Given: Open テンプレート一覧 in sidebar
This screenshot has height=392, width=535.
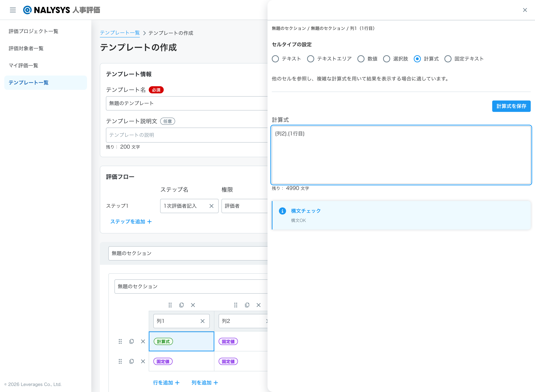Looking at the screenshot, I should (x=46, y=82).
